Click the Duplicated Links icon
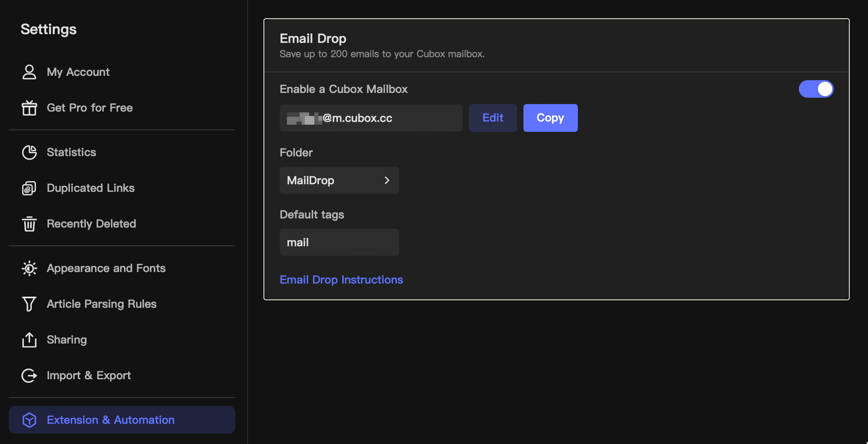This screenshot has width=868, height=444. click(29, 188)
